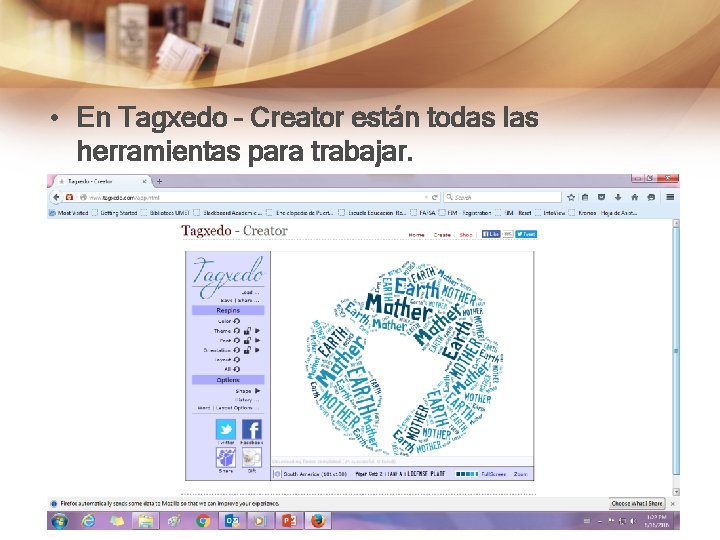The height and width of the screenshot is (540, 720).
Task: Toggle the Orientation lock
Action: tap(248, 350)
